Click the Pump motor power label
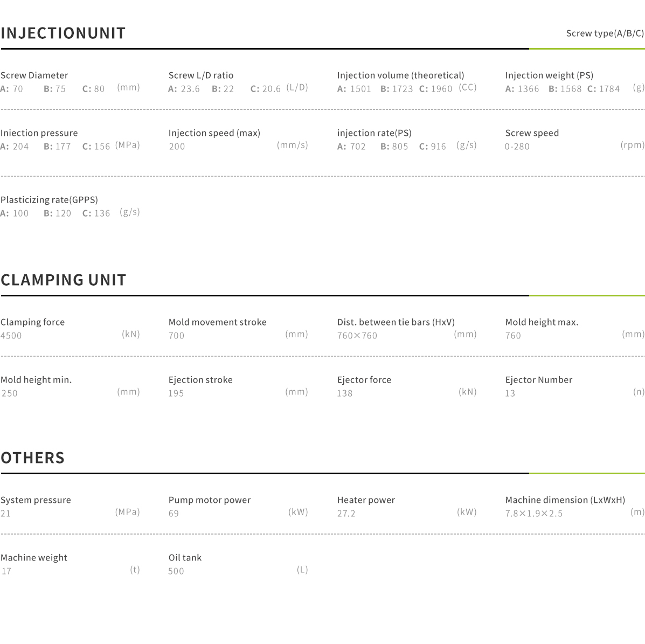The width and height of the screenshot is (645, 644). pyautogui.click(x=210, y=500)
